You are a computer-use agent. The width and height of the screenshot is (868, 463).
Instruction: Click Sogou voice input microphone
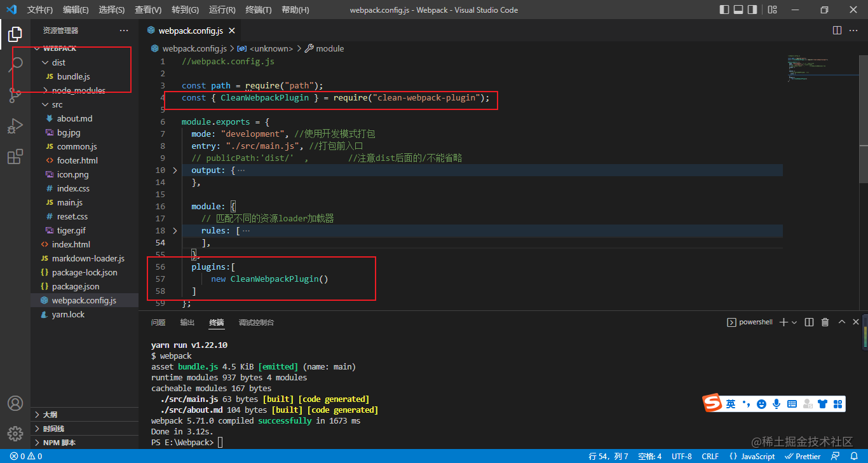pos(776,404)
